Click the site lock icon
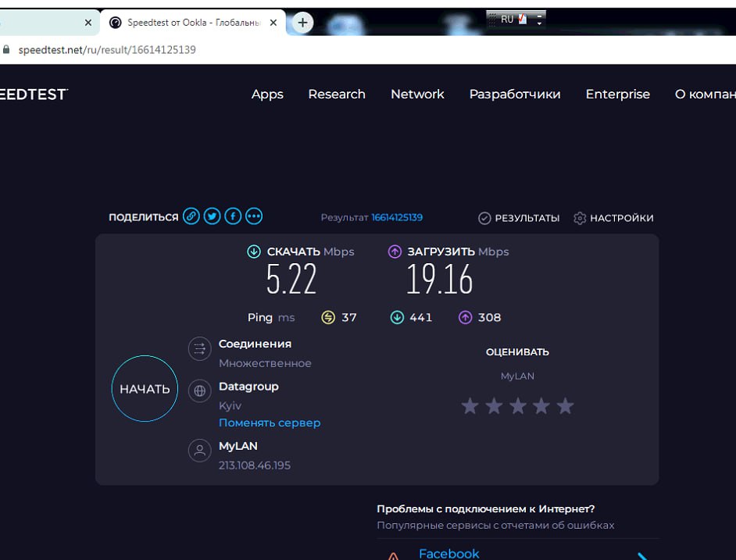This screenshot has height=560, width=736. tap(6, 49)
